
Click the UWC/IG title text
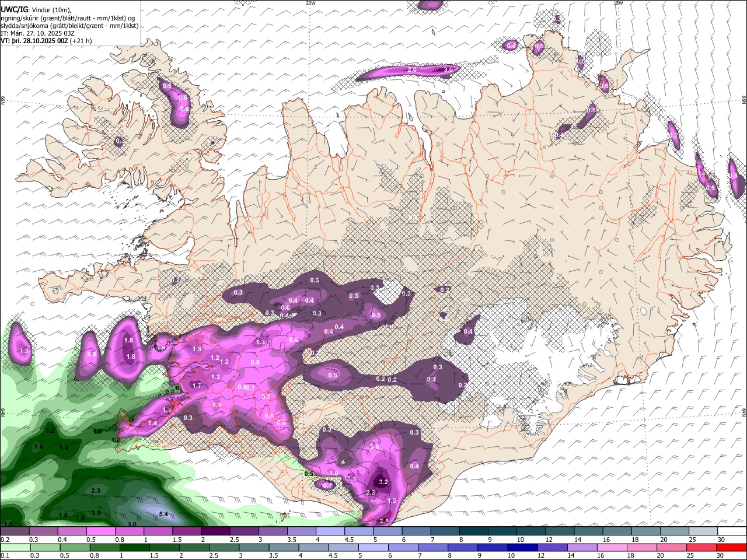click(x=13, y=9)
